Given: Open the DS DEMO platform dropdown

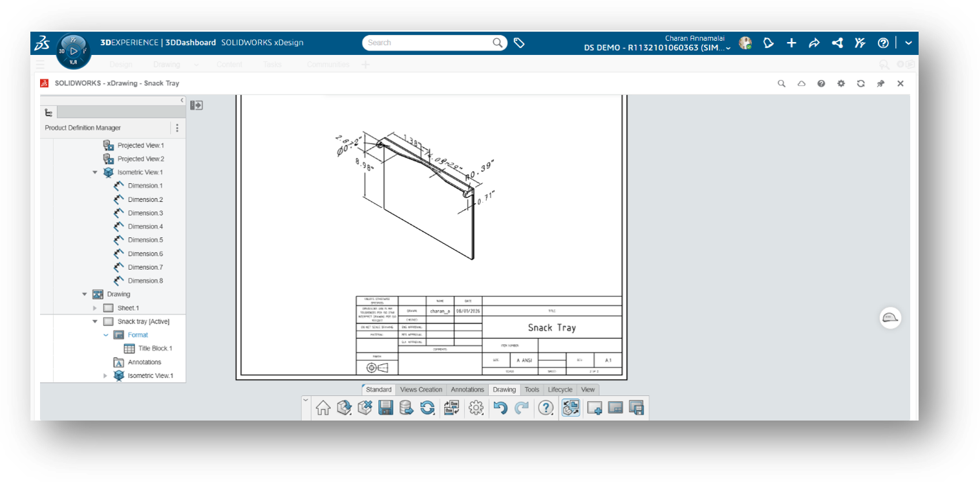Looking at the screenshot, I should tap(658, 48).
